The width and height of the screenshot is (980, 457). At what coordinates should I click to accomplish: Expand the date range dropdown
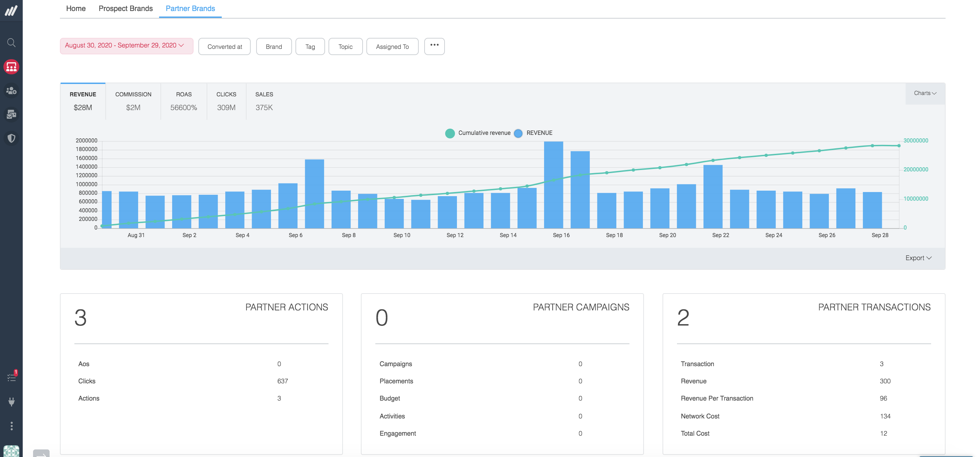pos(126,46)
